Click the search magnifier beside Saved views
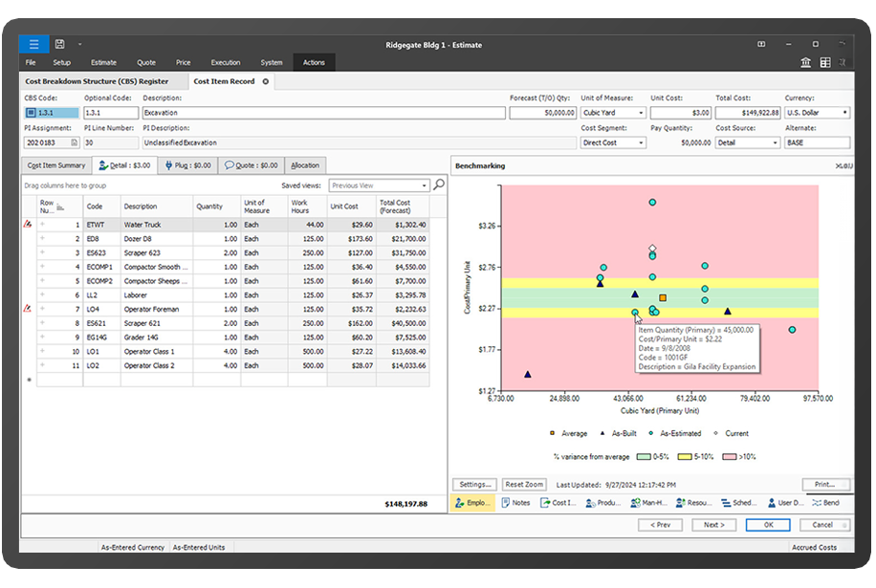 439,185
